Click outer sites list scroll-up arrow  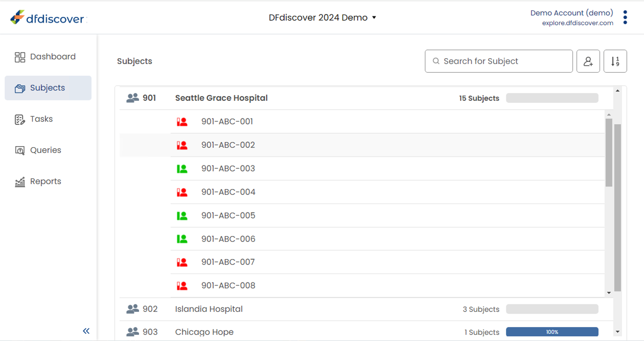(617, 91)
